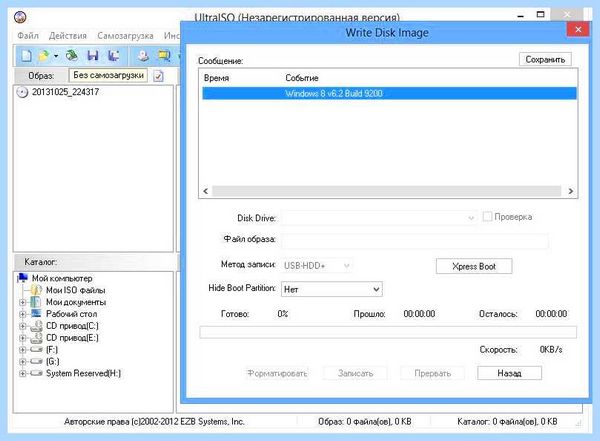The width and height of the screenshot is (600, 441).
Task: Click the UltraISO app icon in title bar
Action: [x=20, y=17]
